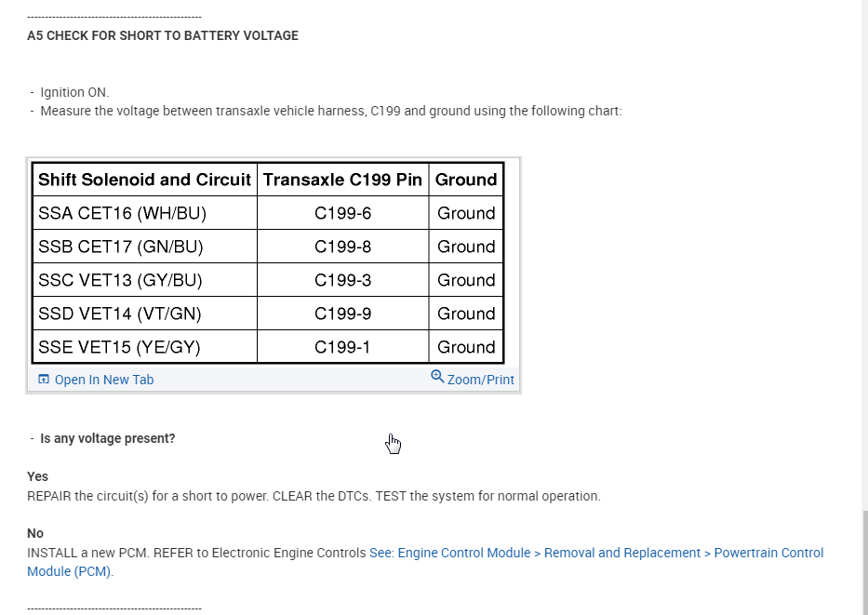Click the A5 Check for Short heading
This screenshot has height=615, width=868.
[163, 36]
